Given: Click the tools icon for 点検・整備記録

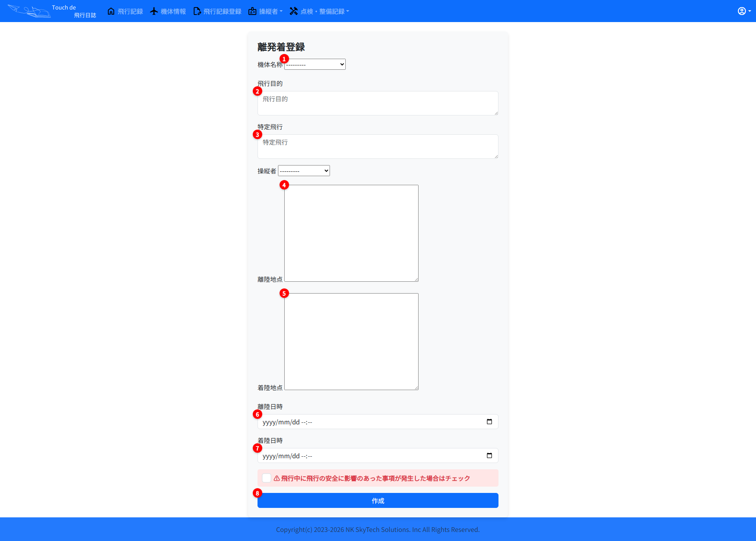Looking at the screenshot, I should click(x=294, y=11).
